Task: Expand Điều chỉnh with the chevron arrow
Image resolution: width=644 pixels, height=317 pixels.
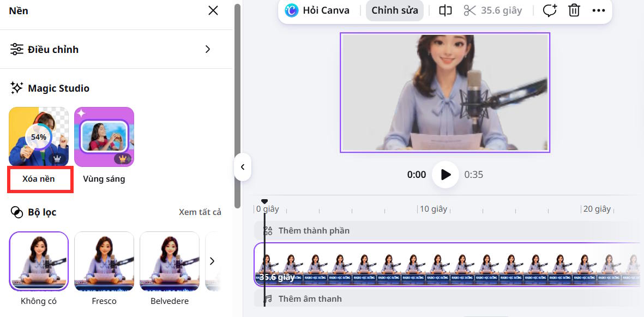Action: (207, 49)
